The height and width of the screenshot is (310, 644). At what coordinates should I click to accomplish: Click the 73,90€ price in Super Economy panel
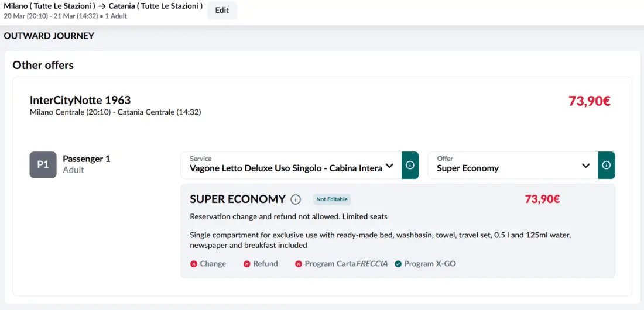pyautogui.click(x=542, y=199)
